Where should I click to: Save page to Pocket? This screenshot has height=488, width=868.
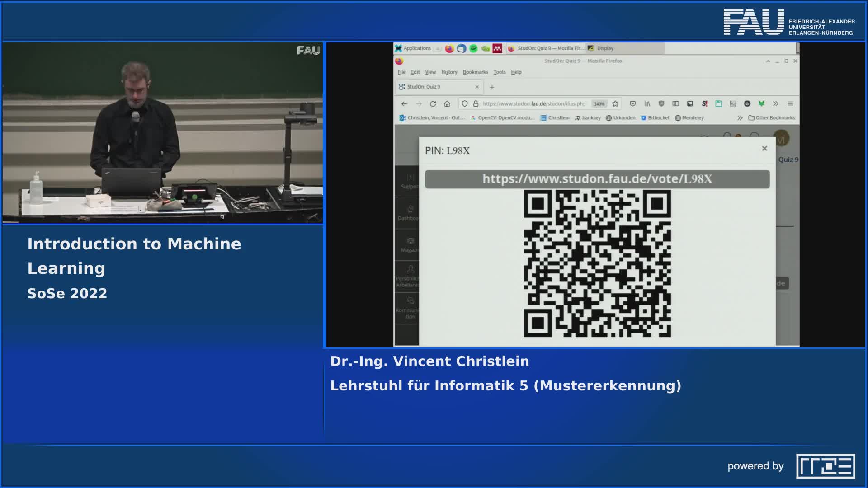click(632, 104)
